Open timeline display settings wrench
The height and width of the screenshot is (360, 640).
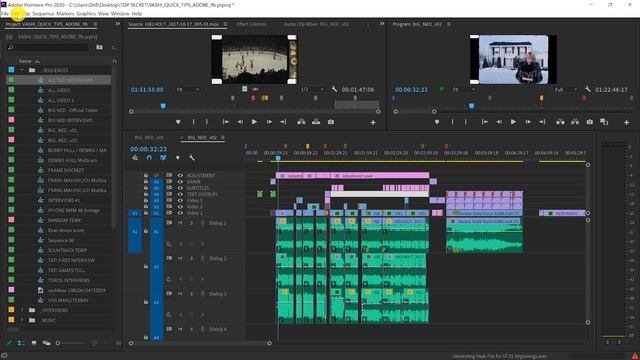coord(191,158)
